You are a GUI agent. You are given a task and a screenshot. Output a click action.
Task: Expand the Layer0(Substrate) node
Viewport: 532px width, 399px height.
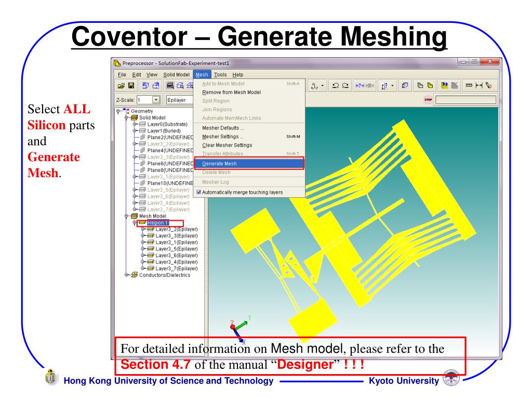click(135, 124)
